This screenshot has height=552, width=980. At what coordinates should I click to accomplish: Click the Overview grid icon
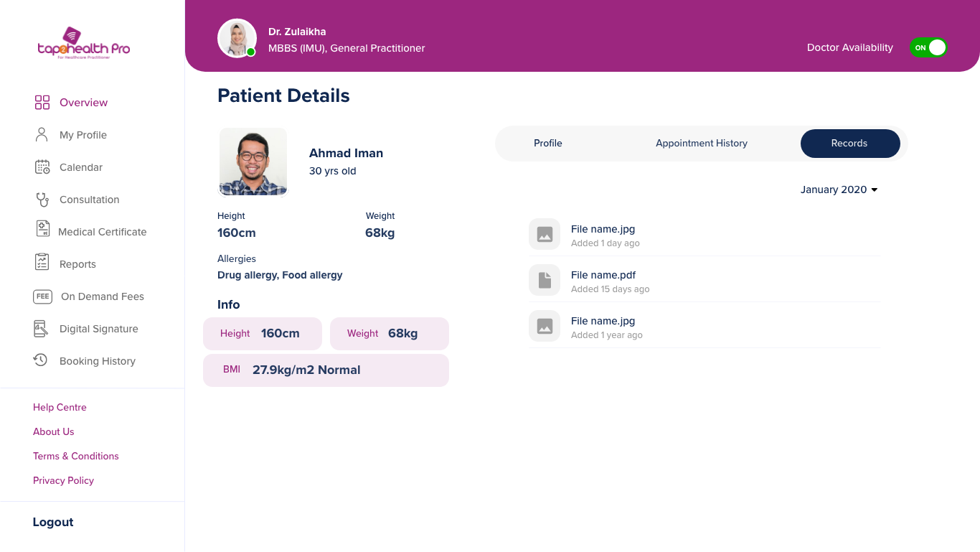tap(42, 103)
